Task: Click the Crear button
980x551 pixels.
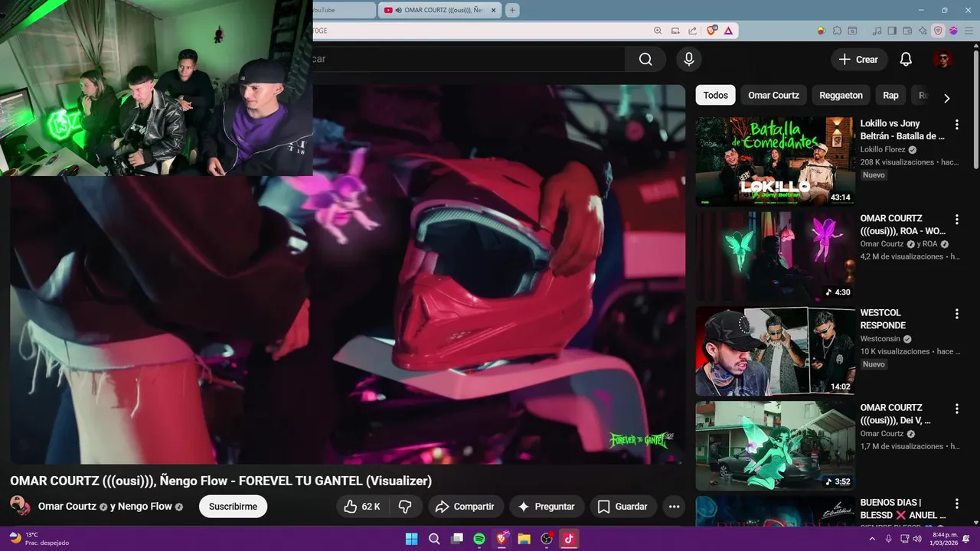Action: (858, 59)
